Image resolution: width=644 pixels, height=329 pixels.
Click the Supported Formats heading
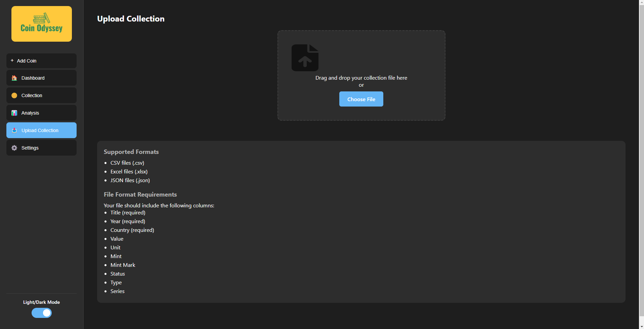[x=131, y=152]
